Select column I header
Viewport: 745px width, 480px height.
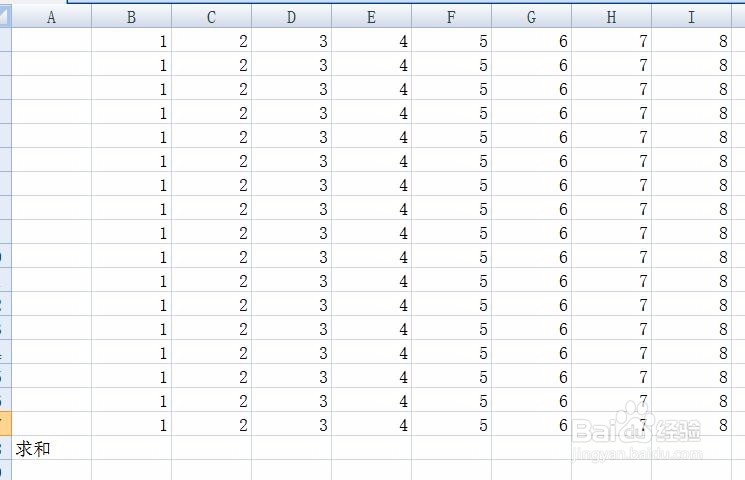[691, 17]
